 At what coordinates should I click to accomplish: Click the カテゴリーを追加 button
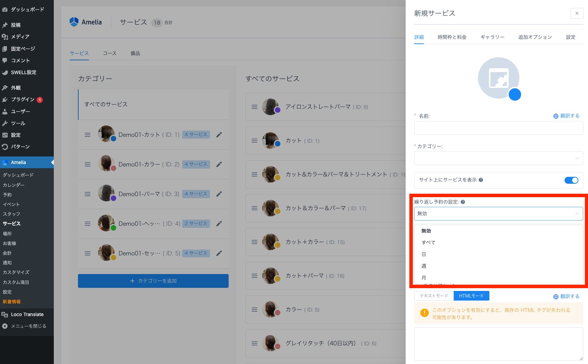[x=153, y=281]
